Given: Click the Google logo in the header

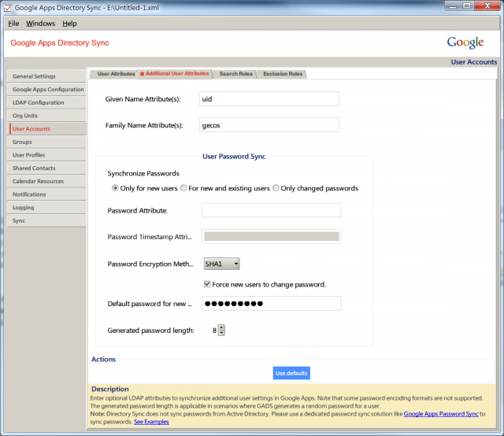Looking at the screenshot, I should [x=465, y=42].
